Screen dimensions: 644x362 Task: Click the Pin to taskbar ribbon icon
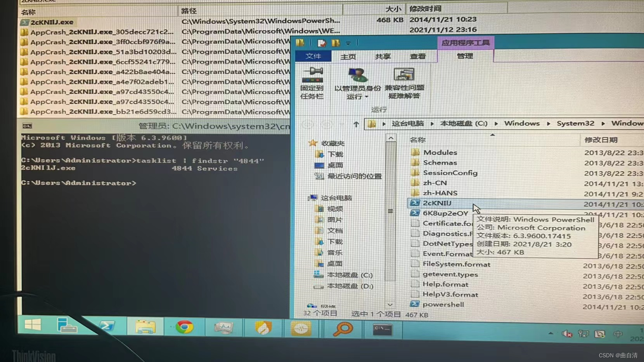312,83
